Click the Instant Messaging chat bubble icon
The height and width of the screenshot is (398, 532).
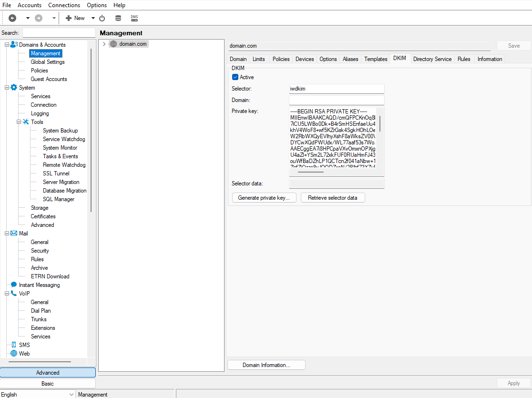[x=14, y=285]
